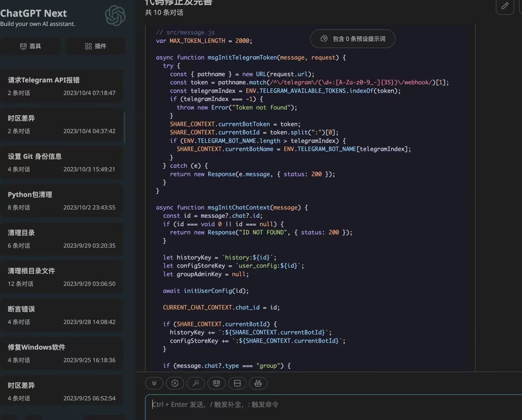Open the Python包清理 conversation
The height and width of the screenshot is (420, 522).
coord(61,200)
